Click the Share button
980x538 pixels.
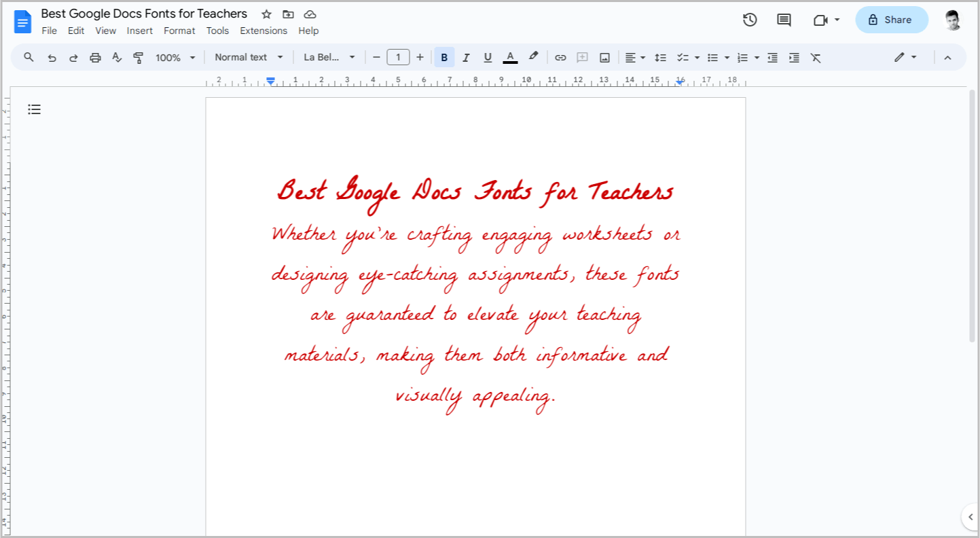click(892, 20)
